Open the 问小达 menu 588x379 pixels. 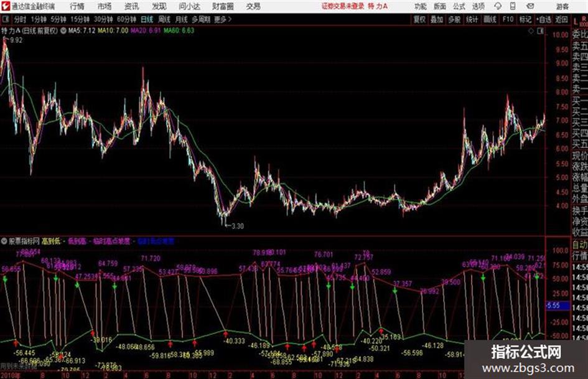click(x=189, y=6)
